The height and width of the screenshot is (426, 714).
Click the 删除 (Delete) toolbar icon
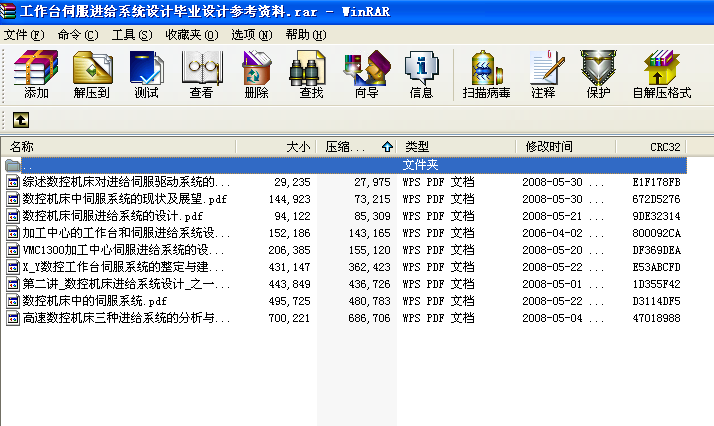point(256,75)
